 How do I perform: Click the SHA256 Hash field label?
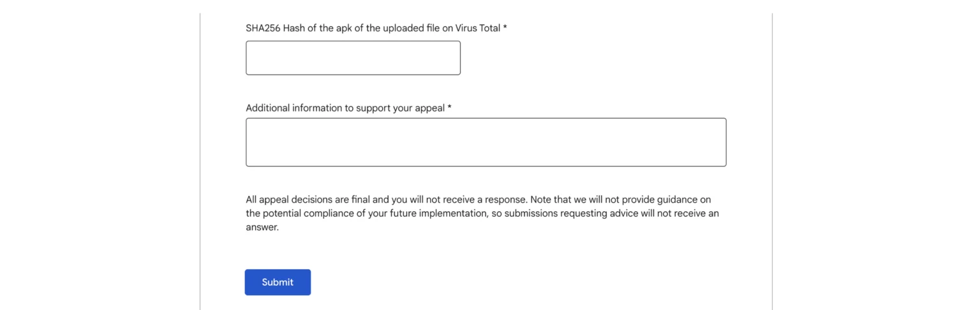[x=376, y=28]
